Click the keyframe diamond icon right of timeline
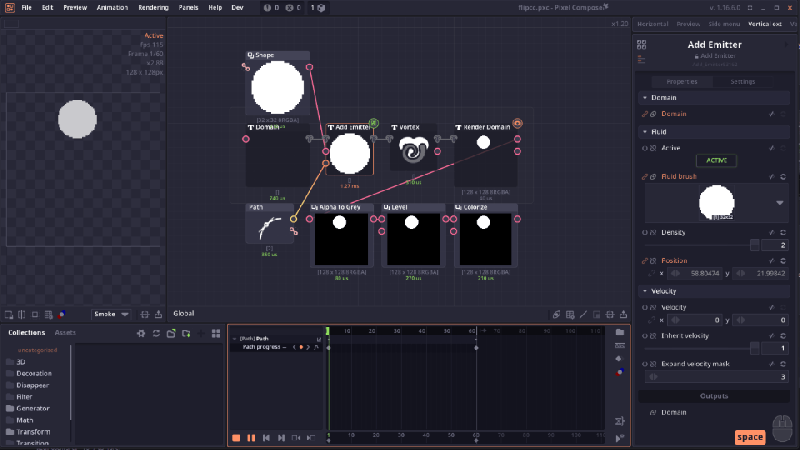 pos(619,359)
